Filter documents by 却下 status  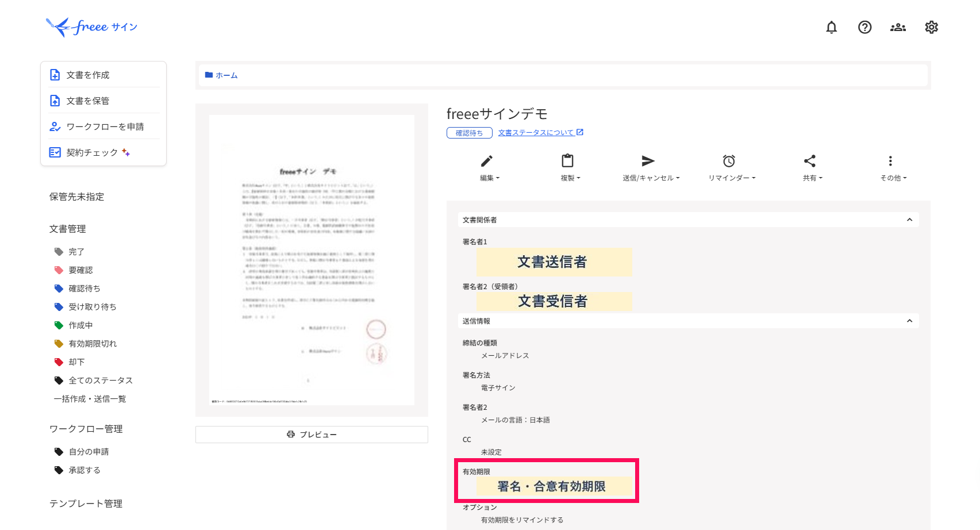pos(76,362)
